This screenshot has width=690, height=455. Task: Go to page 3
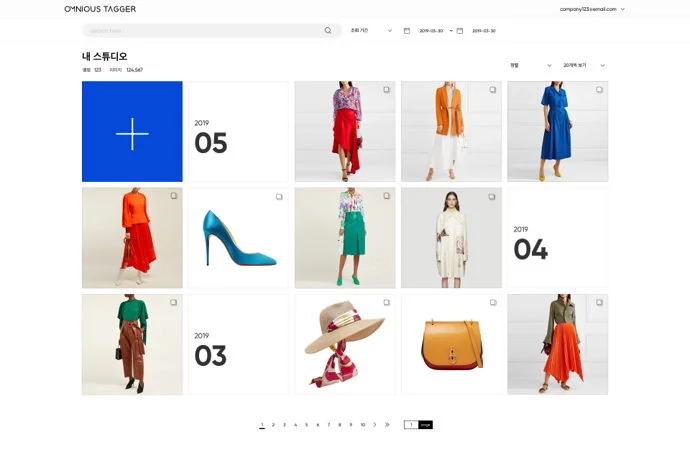pos(284,425)
